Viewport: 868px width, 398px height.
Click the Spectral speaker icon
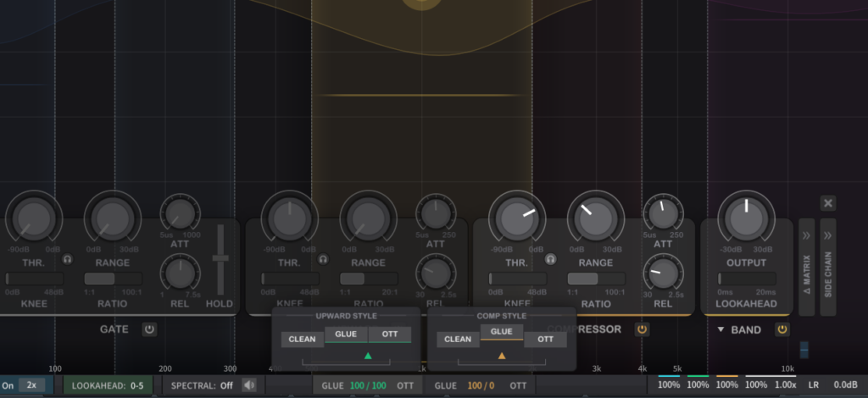(249, 385)
